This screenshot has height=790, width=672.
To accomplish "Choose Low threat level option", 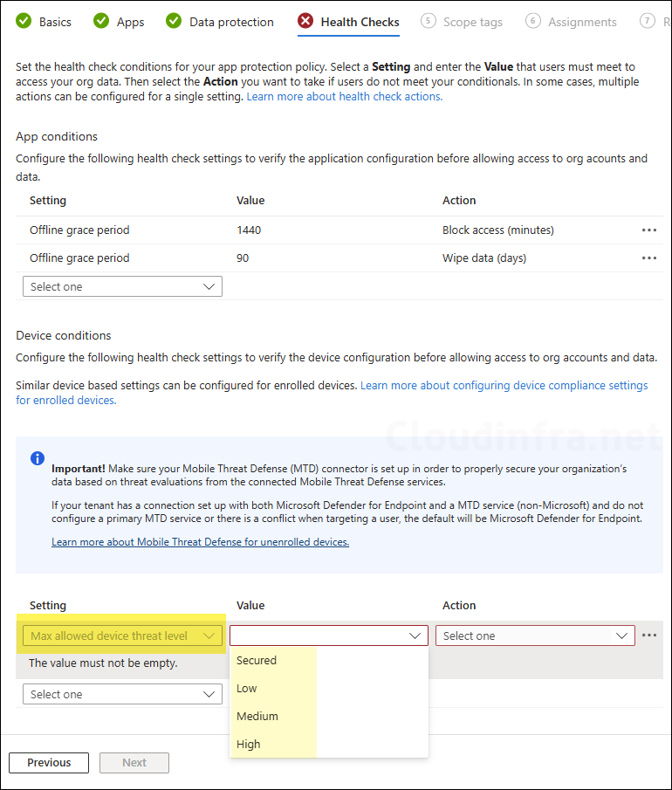I will pyautogui.click(x=329, y=688).
